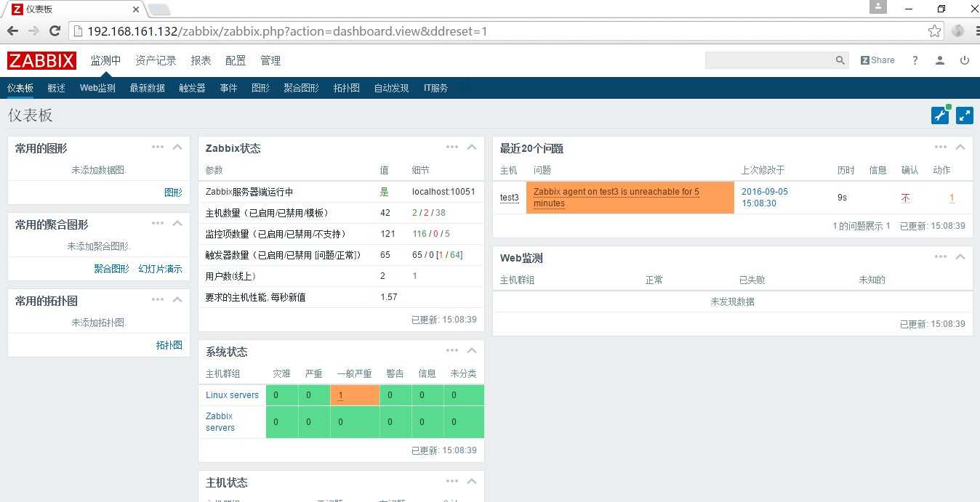Click the ZABBIX logo
Screen dimensions: 980x502
[x=41, y=60]
